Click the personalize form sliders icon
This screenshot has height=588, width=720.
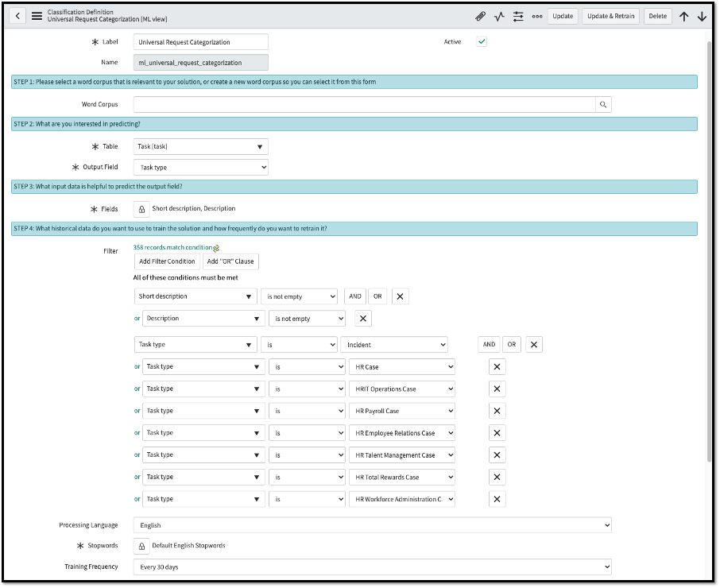pyautogui.click(x=518, y=16)
